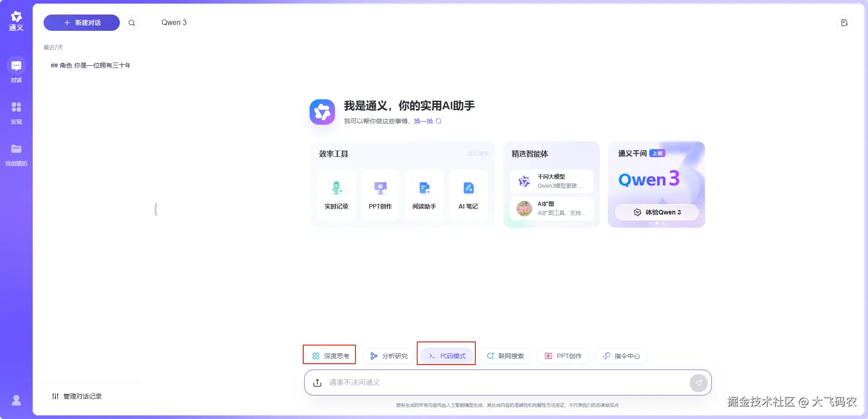
Task: Click 体验Qwen 3 button
Action: click(657, 212)
